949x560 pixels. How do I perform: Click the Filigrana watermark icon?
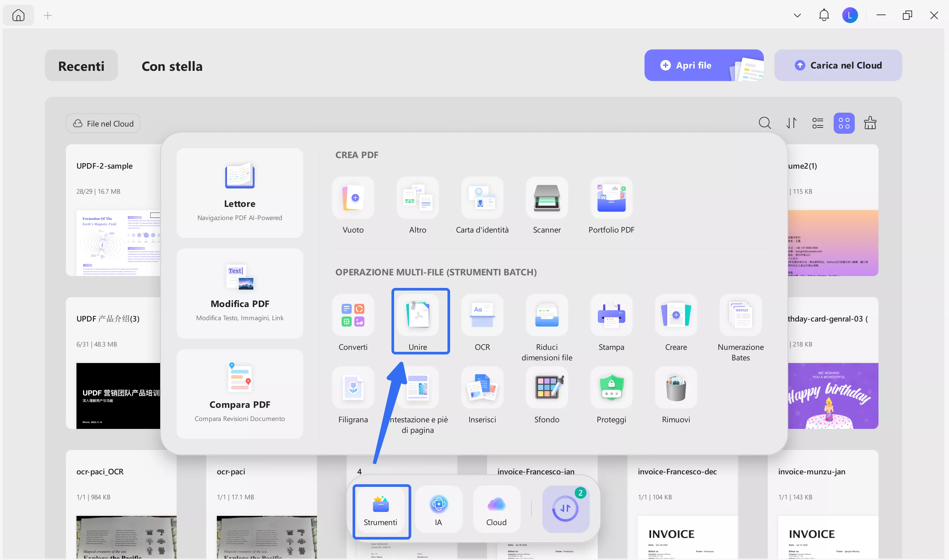(353, 387)
